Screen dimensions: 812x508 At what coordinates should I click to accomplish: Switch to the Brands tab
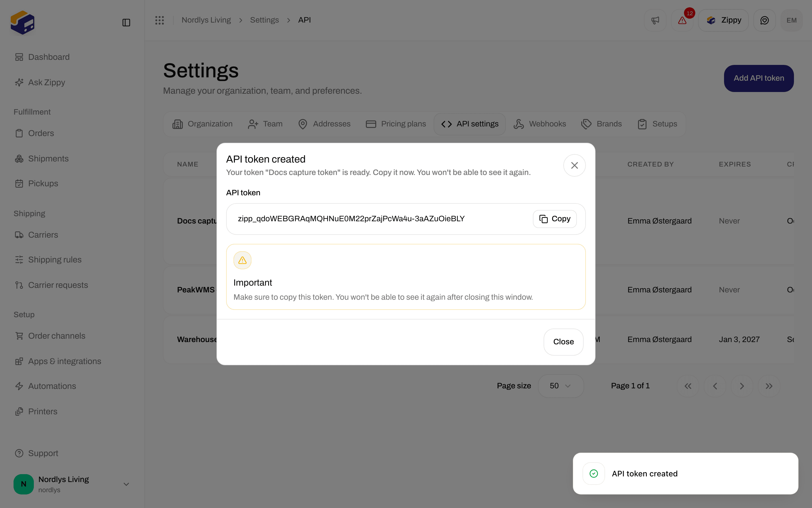[602, 124]
